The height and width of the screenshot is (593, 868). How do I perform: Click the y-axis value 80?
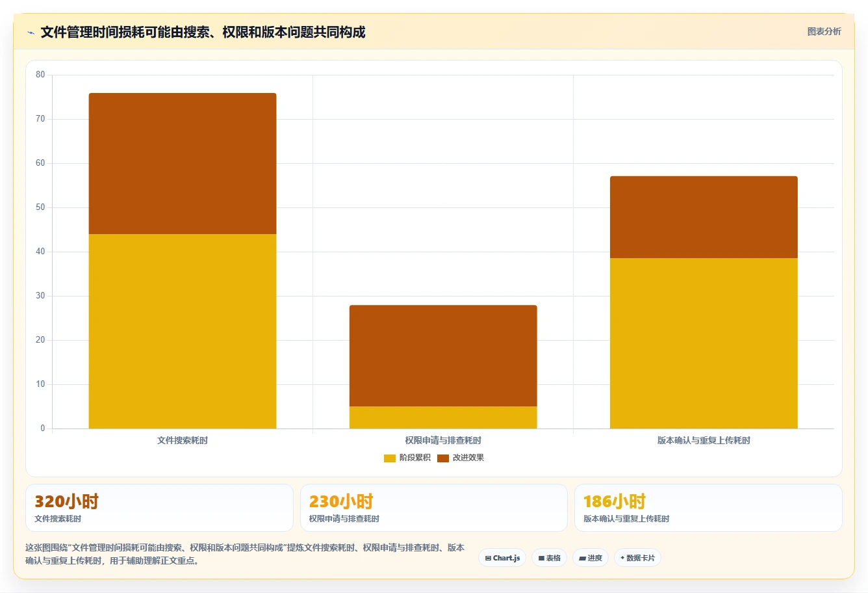(40, 75)
